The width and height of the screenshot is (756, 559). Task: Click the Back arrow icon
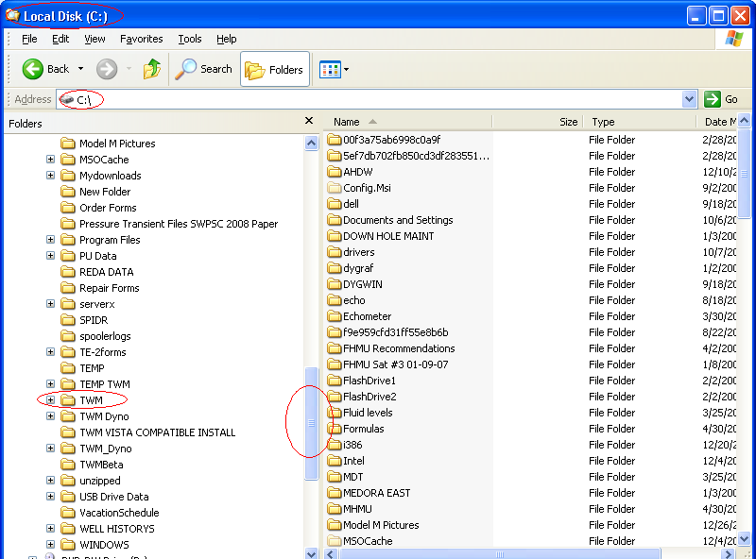pos(33,69)
